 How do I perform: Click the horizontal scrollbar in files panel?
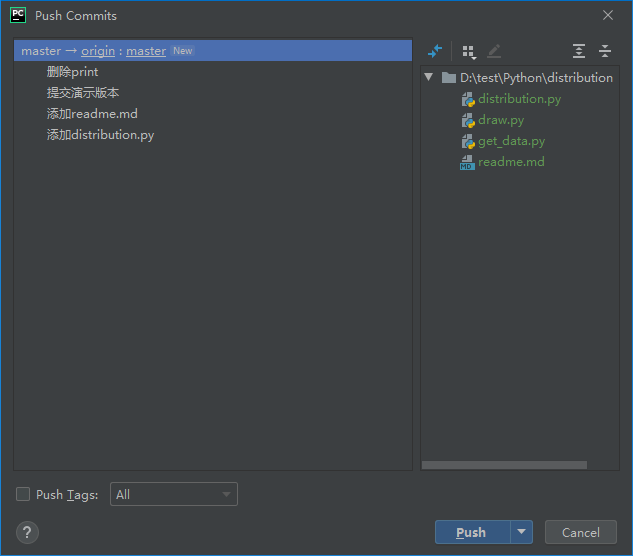tap(504, 465)
